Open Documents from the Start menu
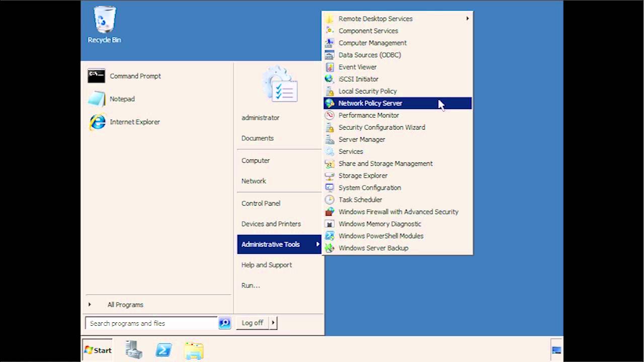The image size is (644, 362). [258, 138]
